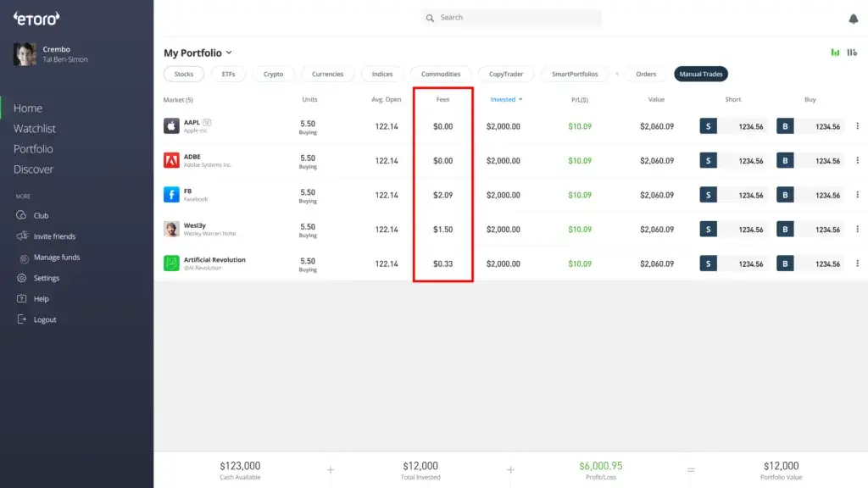Expand the My Portfolio dropdown
868x488 pixels.
[229, 53]
